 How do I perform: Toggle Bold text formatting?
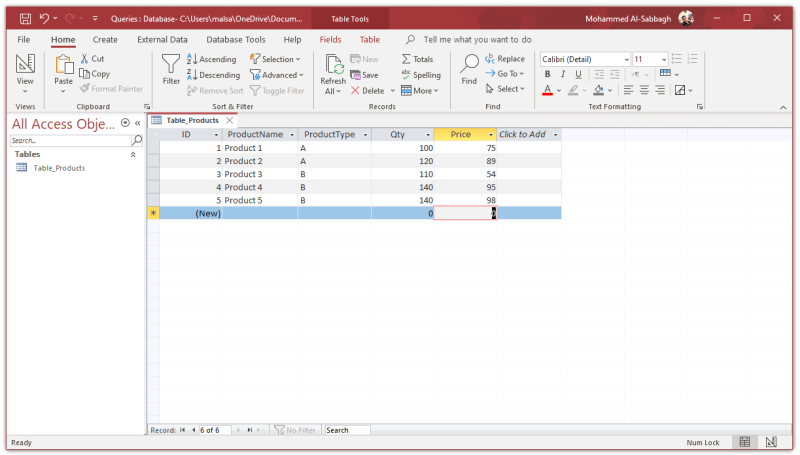547,74
